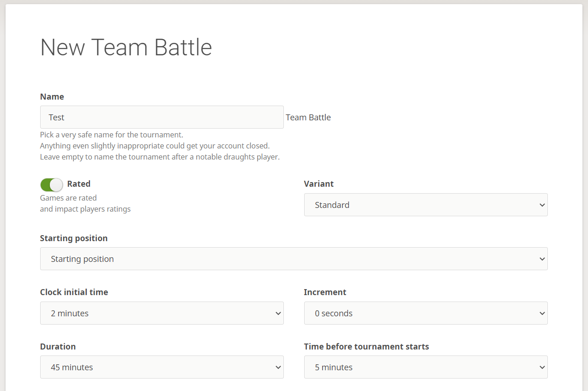The image size is (588, 391).
Task: Toggle the Rated switch off
Action: click(x=51, y=184)
